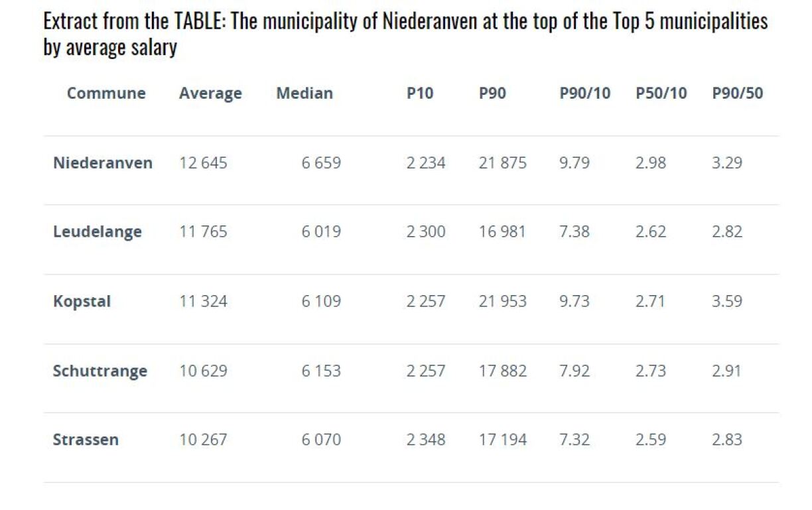Screen dimensions: 812x510
Task: Click the Commune column header
Action: click(106, 94)
